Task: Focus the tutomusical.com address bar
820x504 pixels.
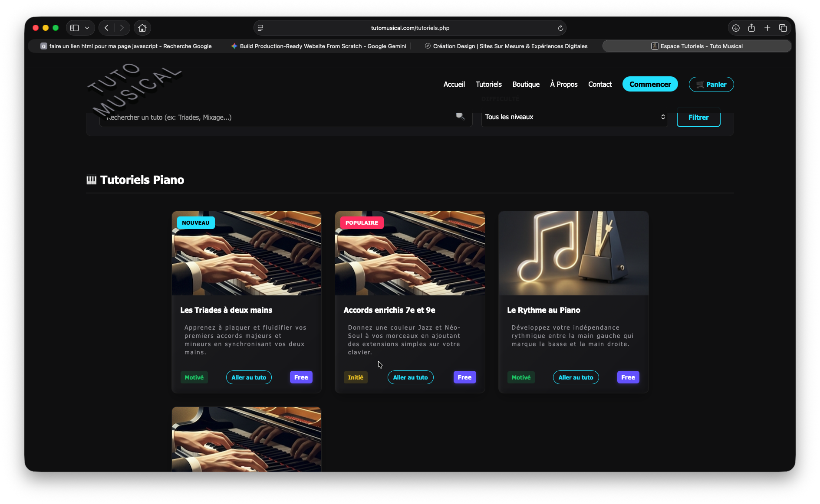Action: [410, 28]
